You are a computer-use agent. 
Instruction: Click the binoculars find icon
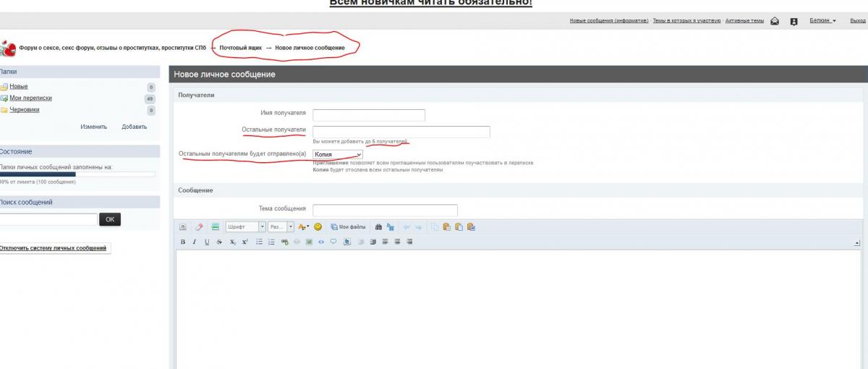tap(378, 226)
